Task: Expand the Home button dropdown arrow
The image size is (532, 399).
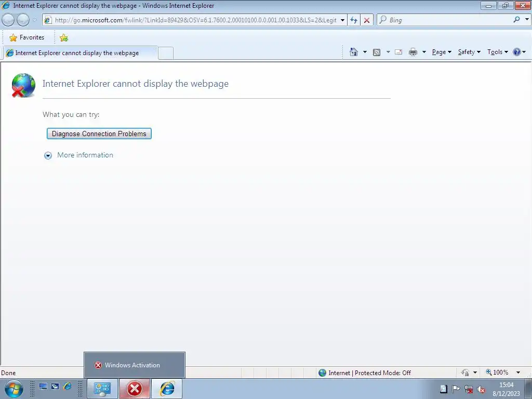Action: point(365,52)
